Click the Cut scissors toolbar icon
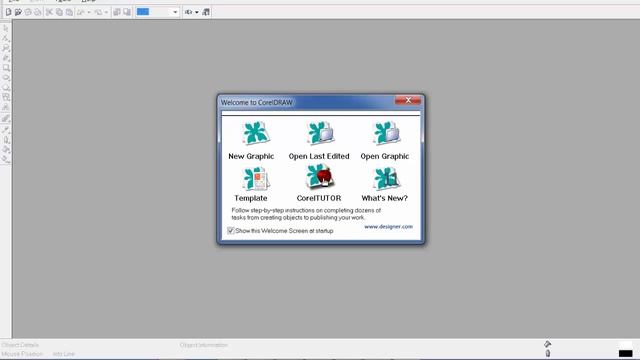The image size is (640, 360). [x=49, y=12]
